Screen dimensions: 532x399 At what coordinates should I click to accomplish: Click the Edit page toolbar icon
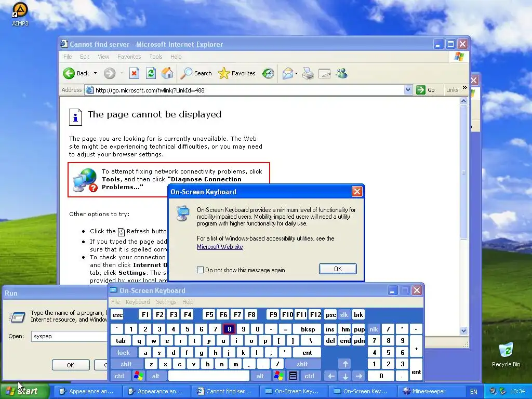pyautogui.click(x=324, y=73)
